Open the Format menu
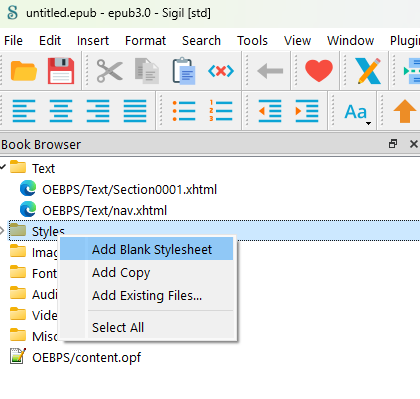420x399 pixels. tap(145, 40)
